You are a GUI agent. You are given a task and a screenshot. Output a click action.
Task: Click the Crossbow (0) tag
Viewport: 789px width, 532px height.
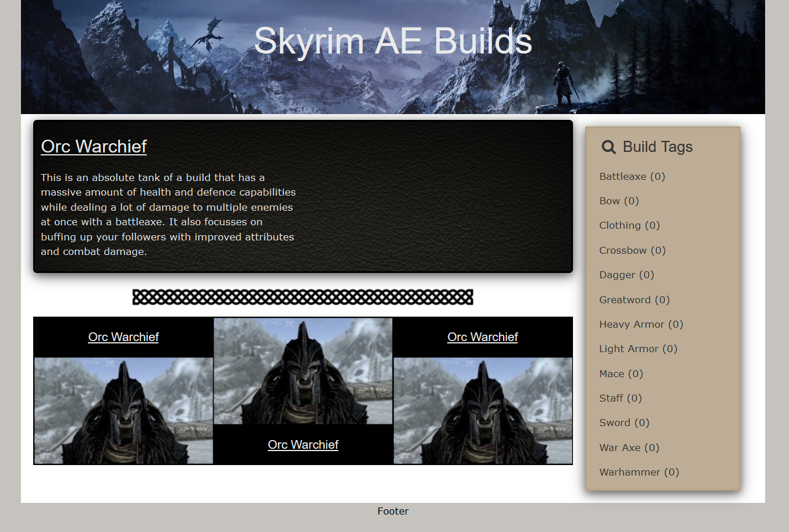tap(632, 250)
